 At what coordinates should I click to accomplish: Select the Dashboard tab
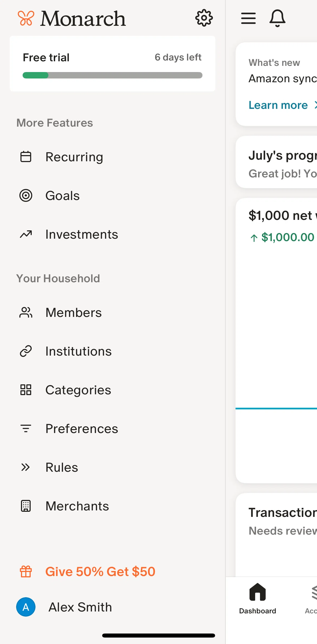click(x=258, y=599)
